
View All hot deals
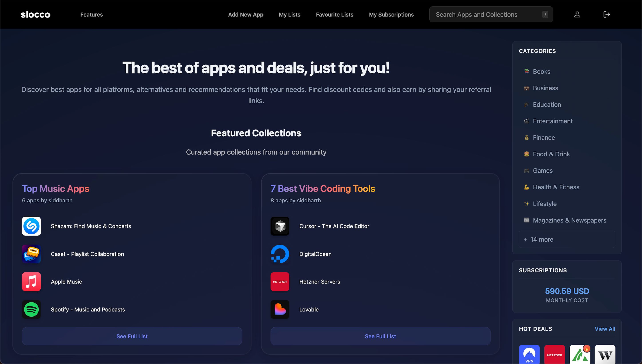coord(605,329)
